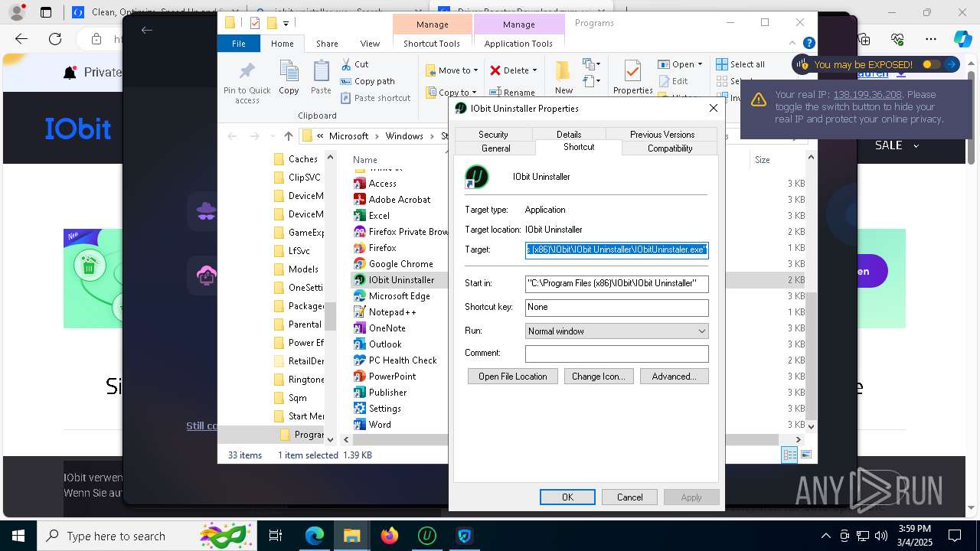Click the Up folder arrow in Explorer
The height and width of the screenshot is (551, 980).
(288, 136)
